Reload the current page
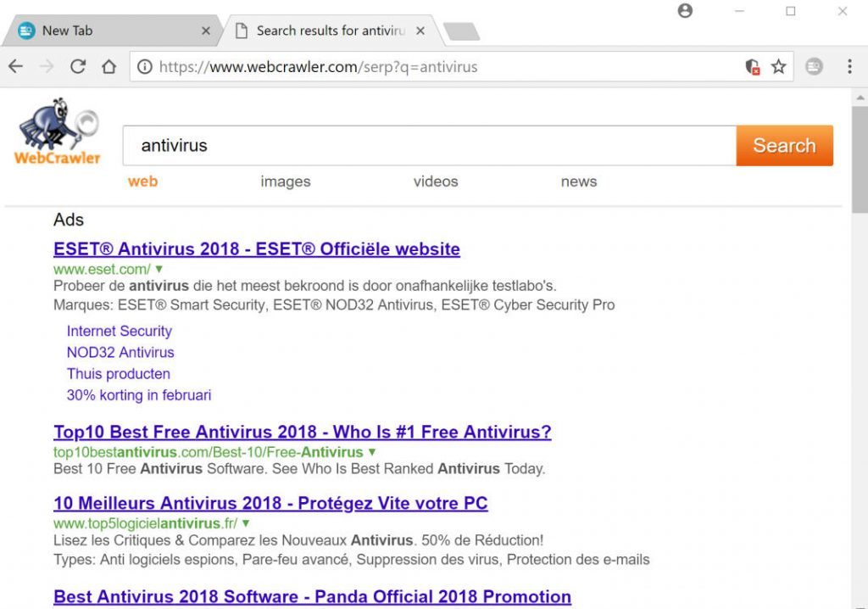The height and width of the screenshot is (609, 868). (78, 66)
